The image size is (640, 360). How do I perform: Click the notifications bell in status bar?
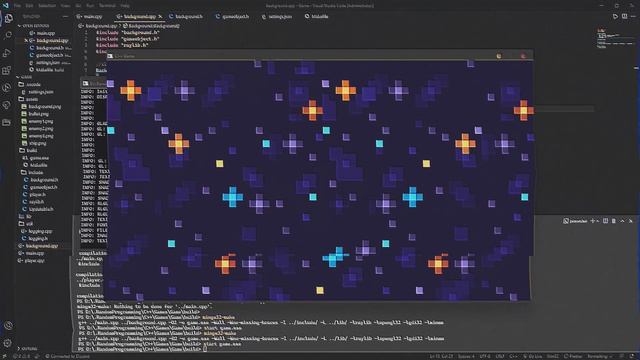[633, 356]
